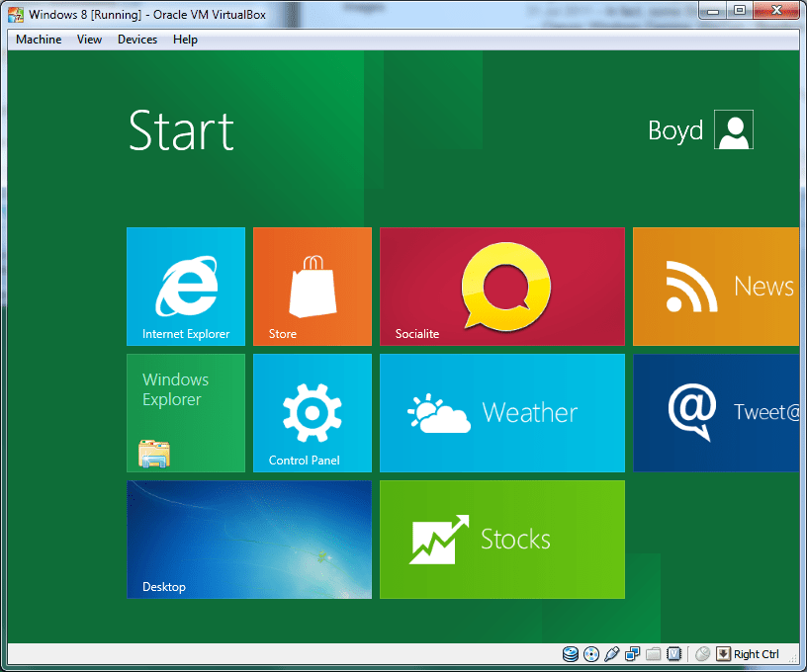The width and height of the screenshot is (807, 672).
Task: Open the Control Panel tile
Action: click(313, 413)
